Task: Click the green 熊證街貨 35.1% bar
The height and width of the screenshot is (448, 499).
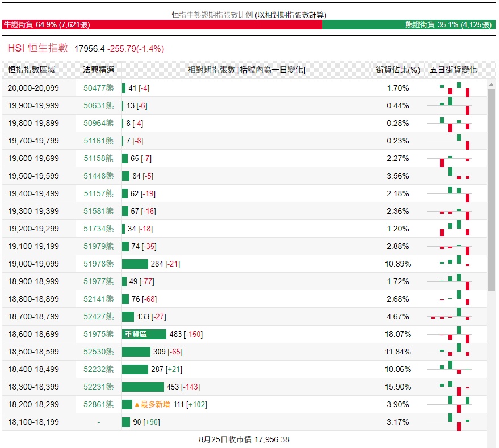Action: [409, 25]
